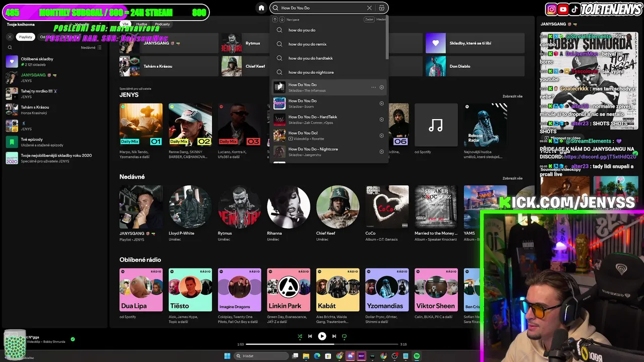Open 'Skladby, které se ti líbí' tile
The image size is (644, 362).
tap(475, 43)
